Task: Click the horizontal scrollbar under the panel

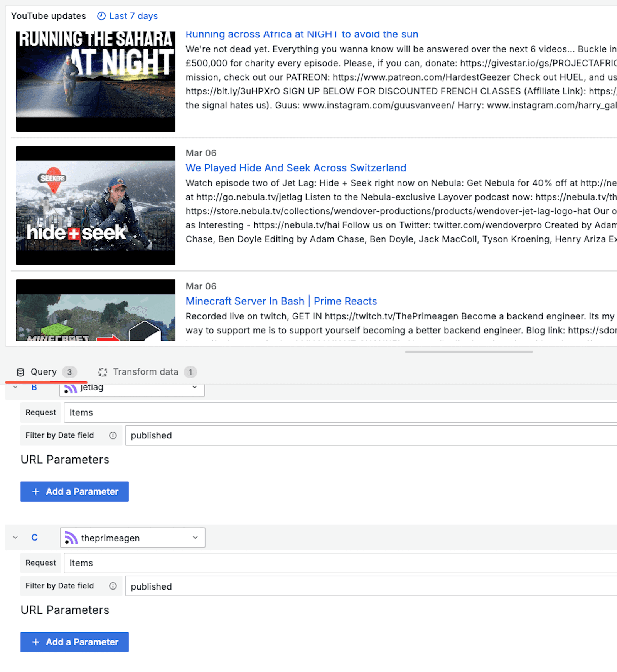Action: click(x=469, y=352)
